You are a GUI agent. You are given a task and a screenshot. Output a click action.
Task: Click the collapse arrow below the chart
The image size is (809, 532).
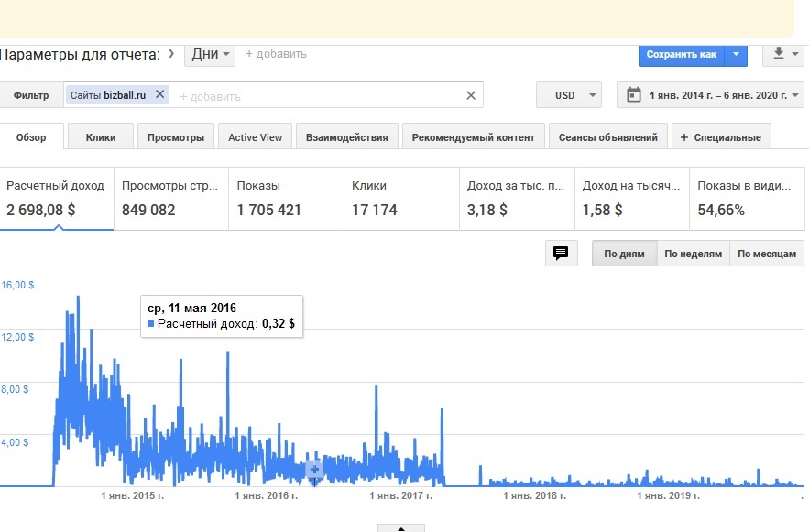401,528
